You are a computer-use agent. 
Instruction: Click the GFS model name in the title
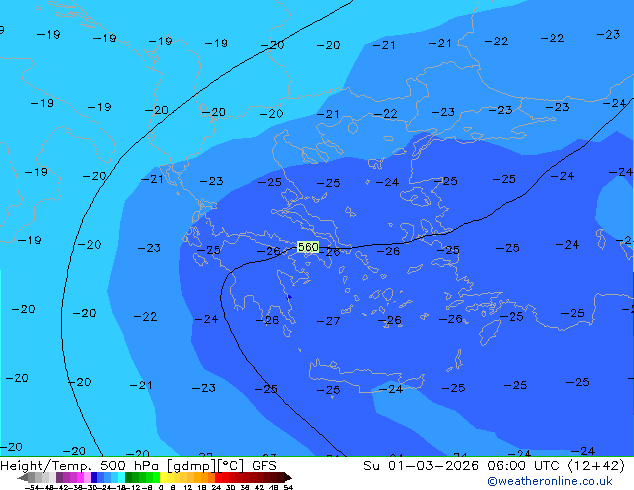[x=264, y=466]
